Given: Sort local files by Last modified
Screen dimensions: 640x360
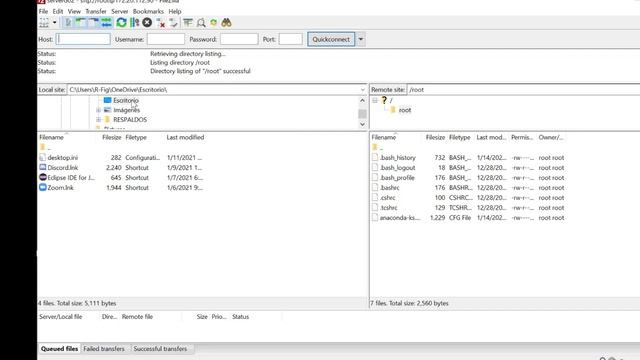Looking at the screenshot, I should 185,137.
